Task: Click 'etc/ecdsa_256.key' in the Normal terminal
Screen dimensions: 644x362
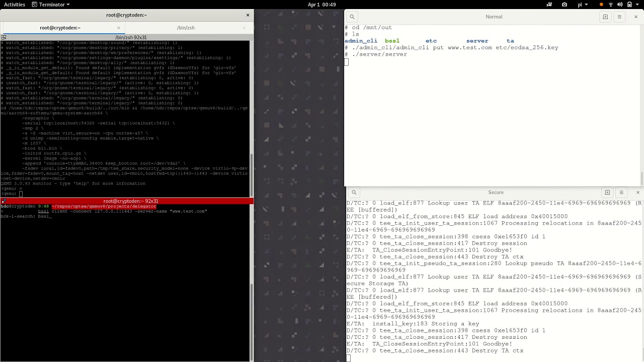Action: coord(527,48)
